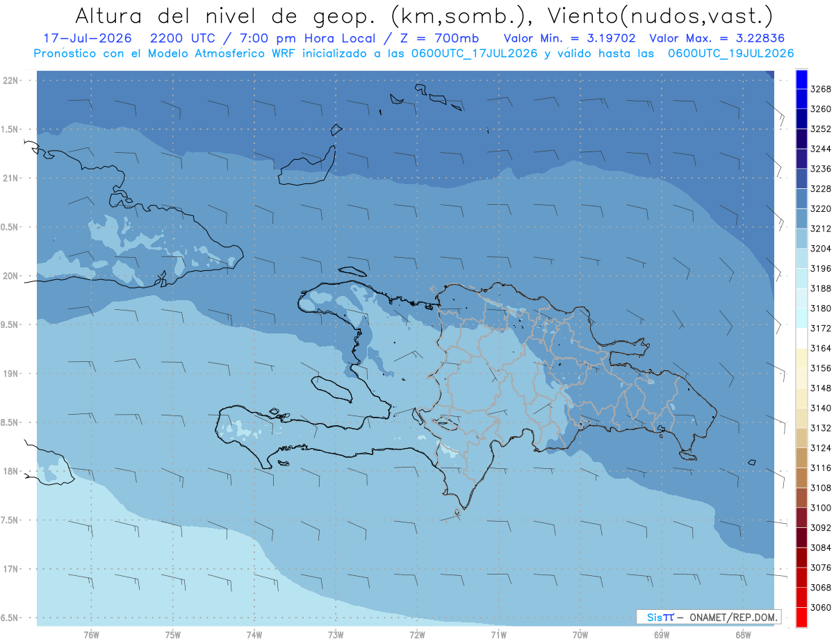
Task: Click the 75W longitude tick label
Action: pos(173,635)
